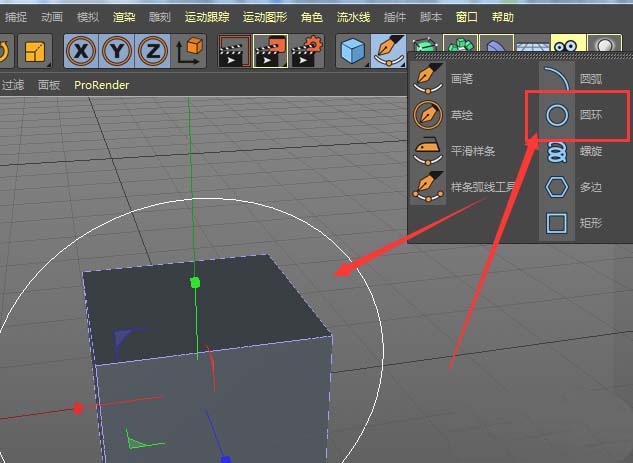Click the blue plane corner handle
Viewport: 633px width, 463px height.
[121, 337]
